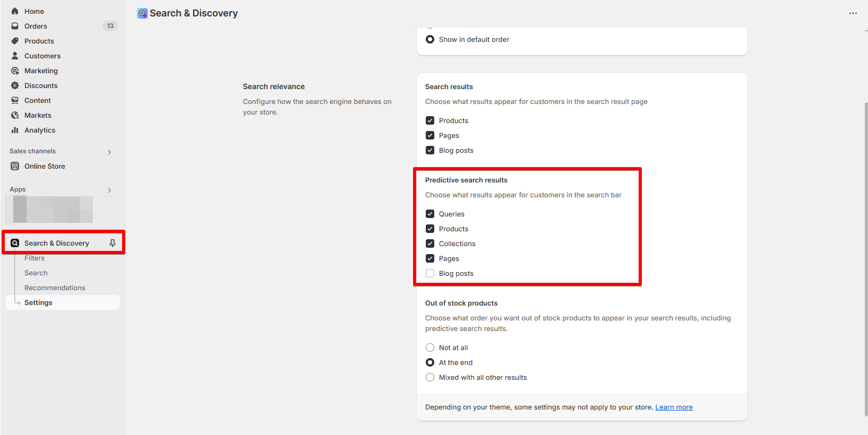The width and height of the screenshot is (868, 435).
Task: Click the Analytics bar chart icon
Action: pyautogui.click(x=15, y=130)
